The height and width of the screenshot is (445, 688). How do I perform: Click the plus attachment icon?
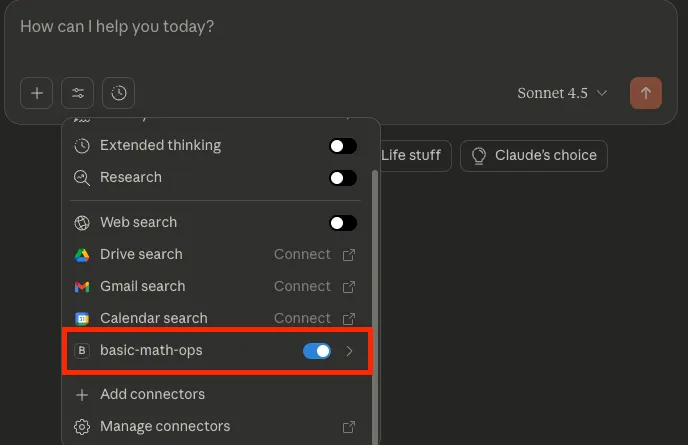click(37, 93)
